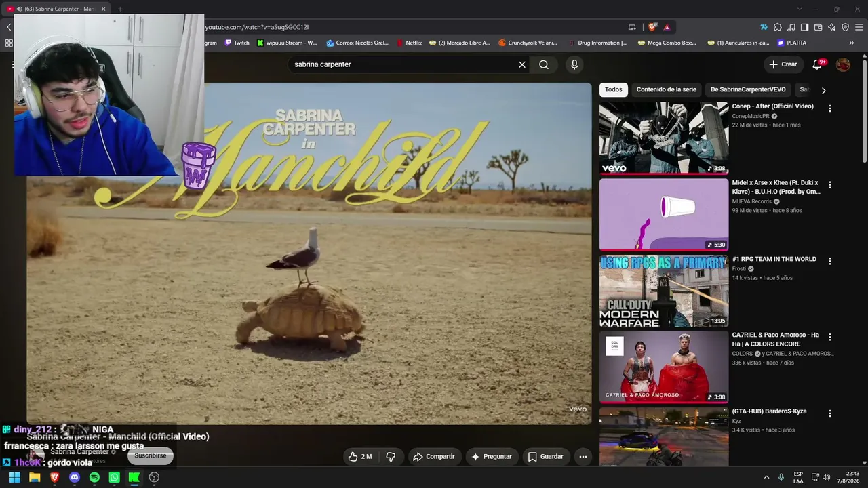Open '#1 RPG TEAM IN THE WORLD' thumbnail
Screen dimensions: 868x488
(664, 291)
